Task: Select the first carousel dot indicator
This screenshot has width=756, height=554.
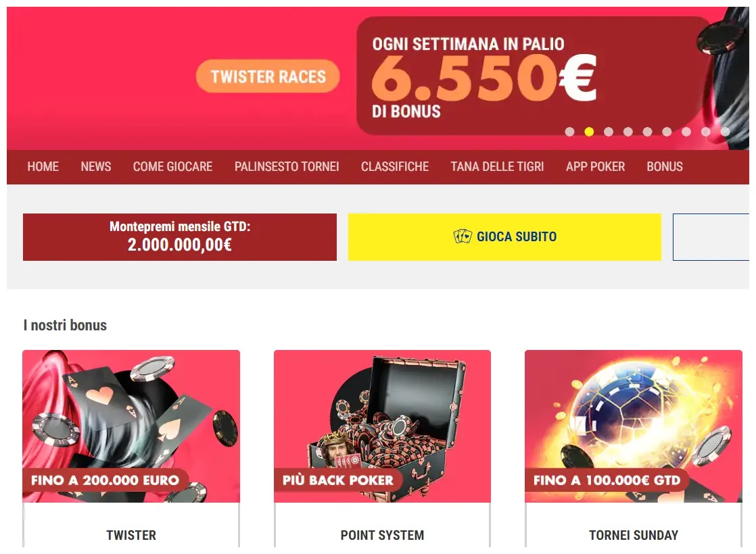Action: 569,132
